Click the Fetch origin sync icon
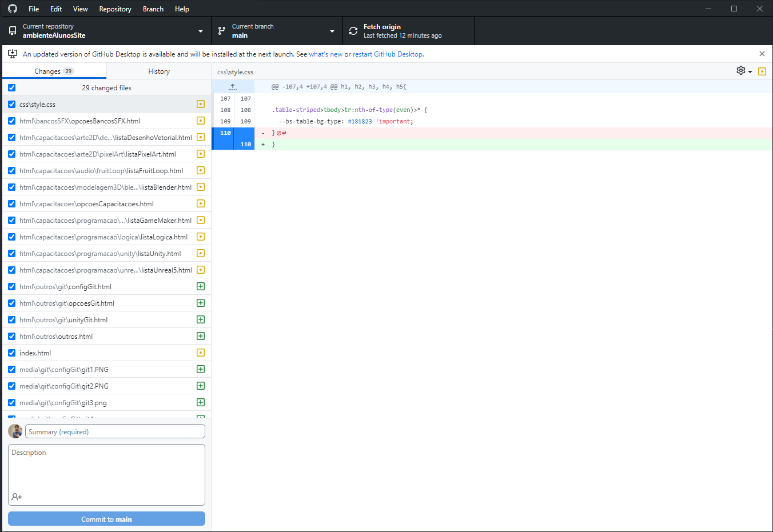This screenshot has width=773, height=532. point(353,31)
